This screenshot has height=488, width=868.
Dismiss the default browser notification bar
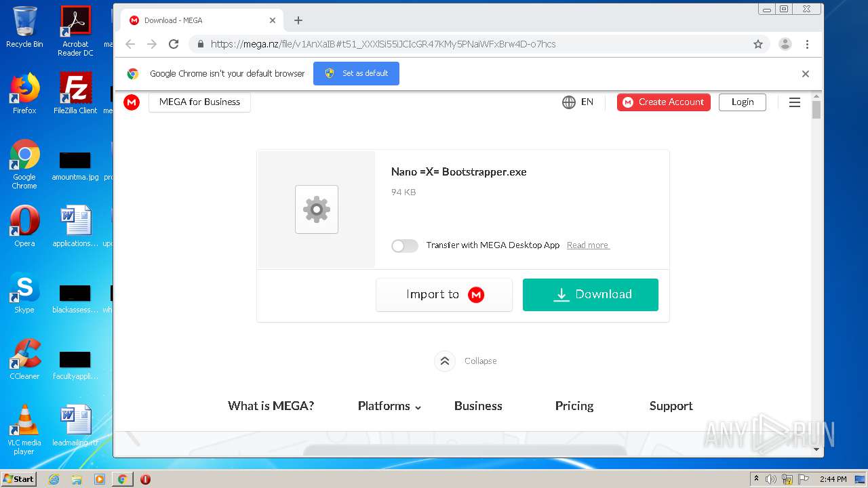click(x=806, y=74)
